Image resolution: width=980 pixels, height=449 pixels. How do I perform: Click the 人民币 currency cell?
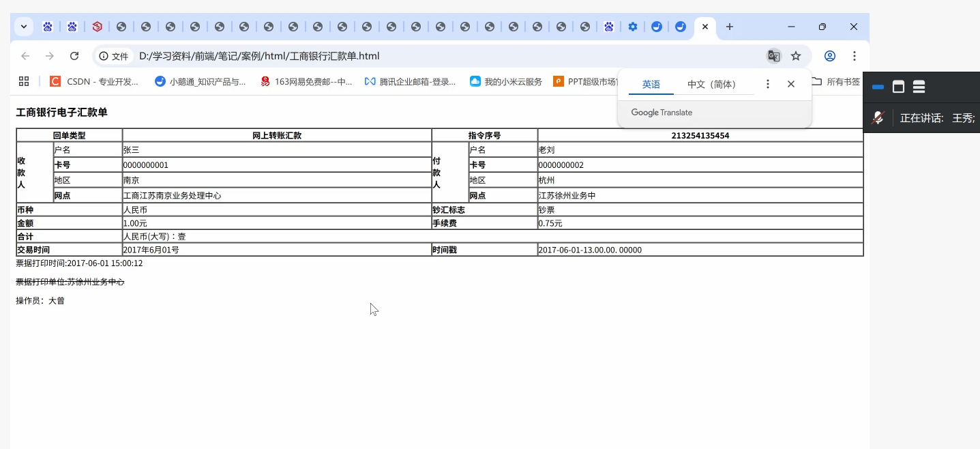(x=277, y=209)
